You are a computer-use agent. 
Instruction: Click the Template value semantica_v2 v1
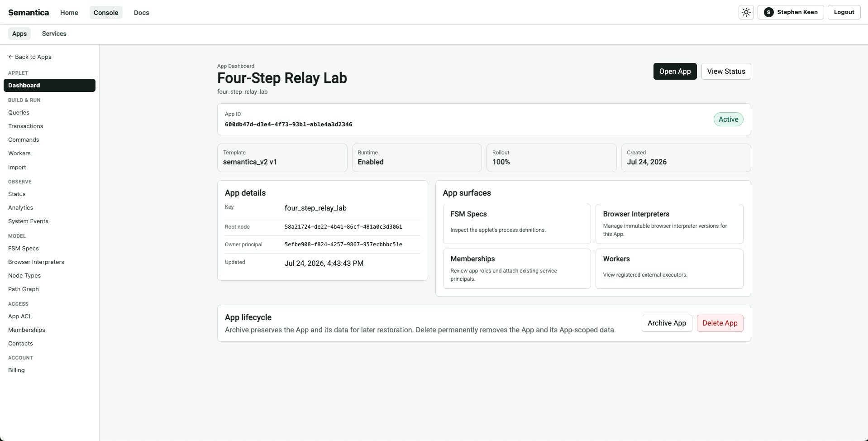(x=250, y=162)
